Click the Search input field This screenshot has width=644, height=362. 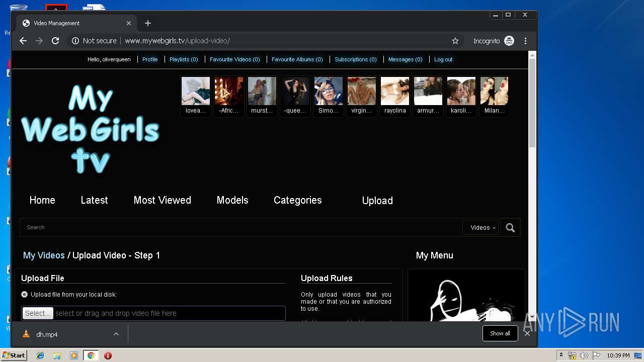click(241, 228)
